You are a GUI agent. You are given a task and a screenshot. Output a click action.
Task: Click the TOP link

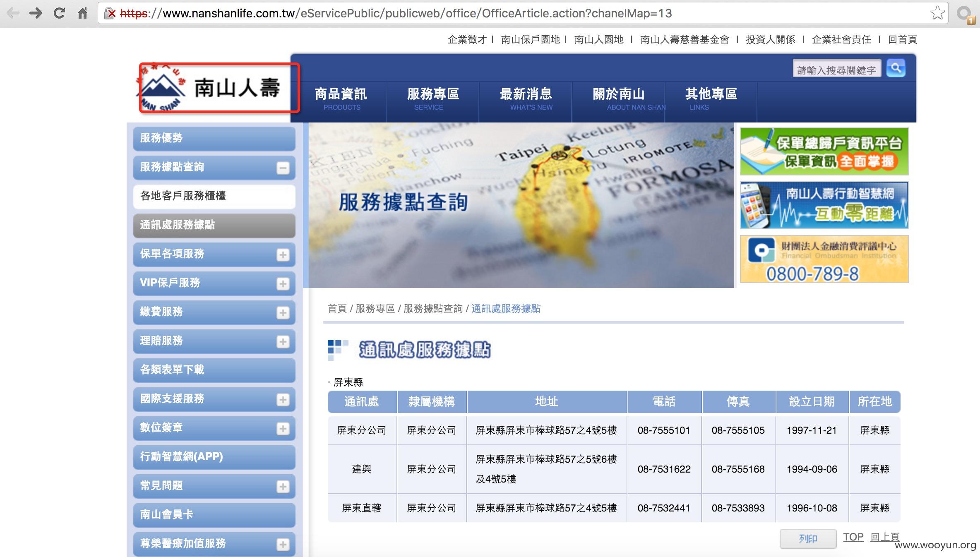853,537
